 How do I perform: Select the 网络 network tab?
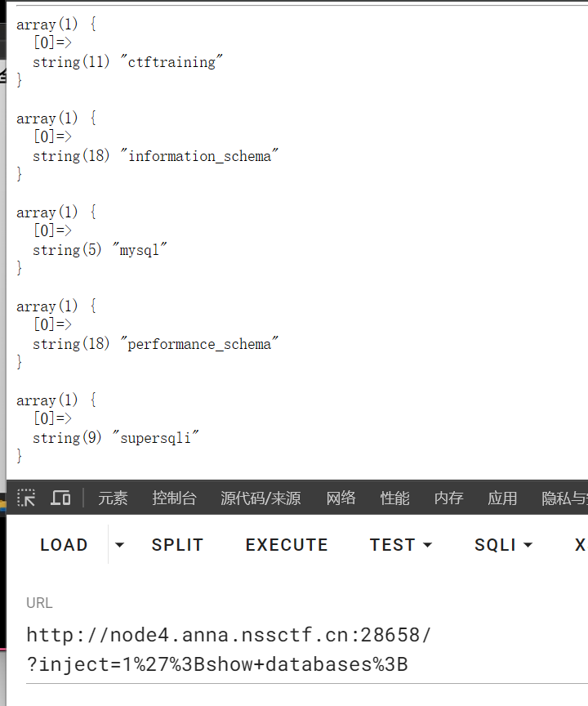[341, 498]
